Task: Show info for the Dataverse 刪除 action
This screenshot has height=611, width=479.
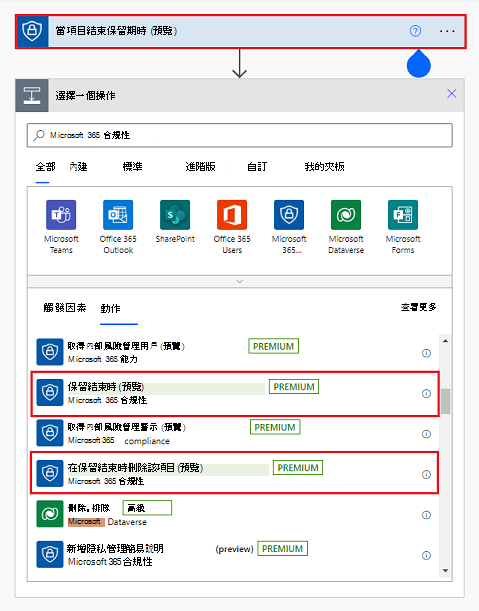Action: 426,515
